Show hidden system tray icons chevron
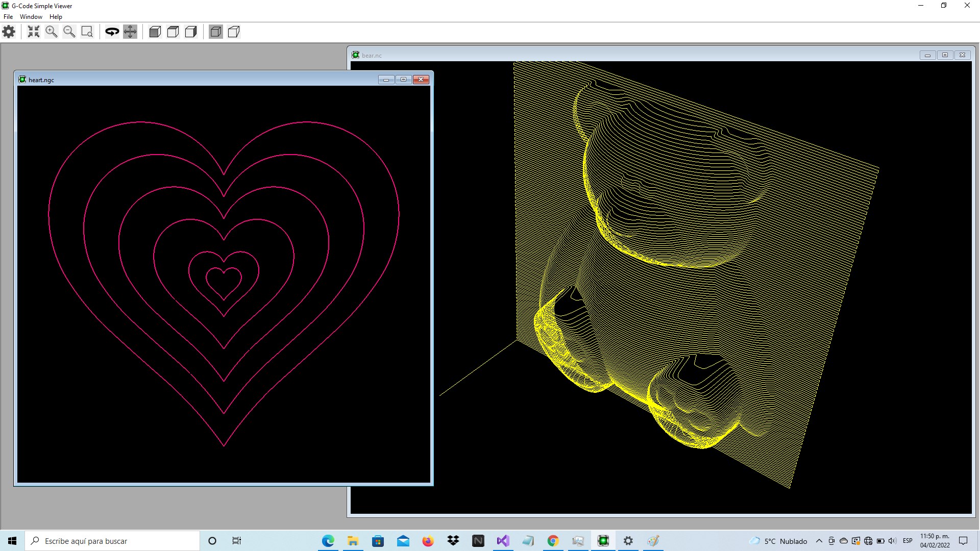 click(x=819, y=541)
